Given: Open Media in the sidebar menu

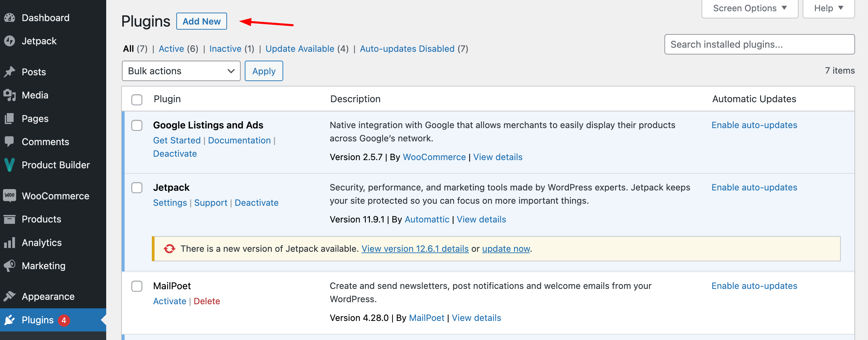Looking at the screenshot, I should click(35, 95).
